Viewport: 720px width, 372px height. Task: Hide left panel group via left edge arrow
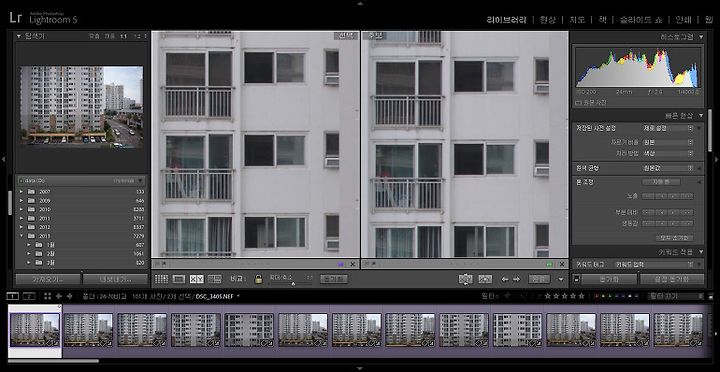3,159
